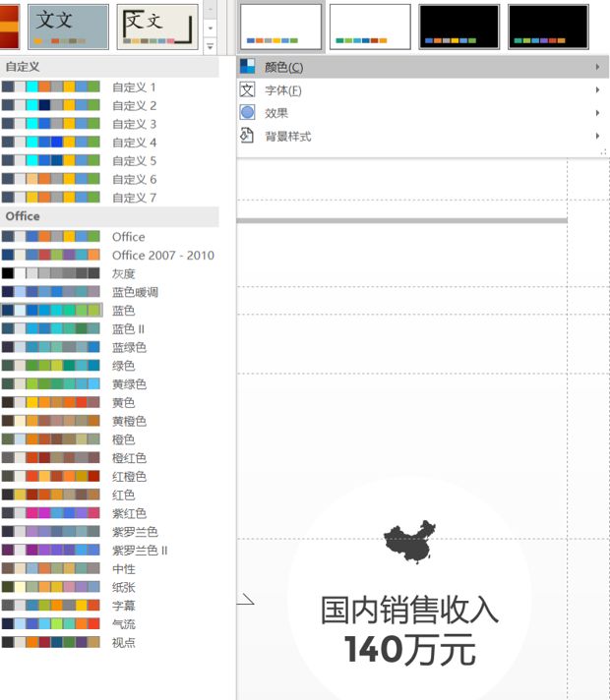Open the themes gallery more dropdown arrow

(x=210, y=46)
